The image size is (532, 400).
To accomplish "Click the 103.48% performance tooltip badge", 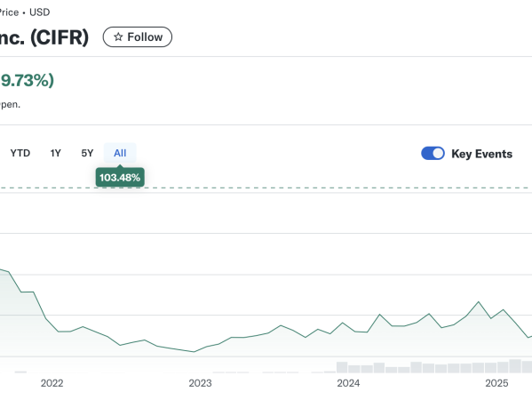I will point(120,177).
